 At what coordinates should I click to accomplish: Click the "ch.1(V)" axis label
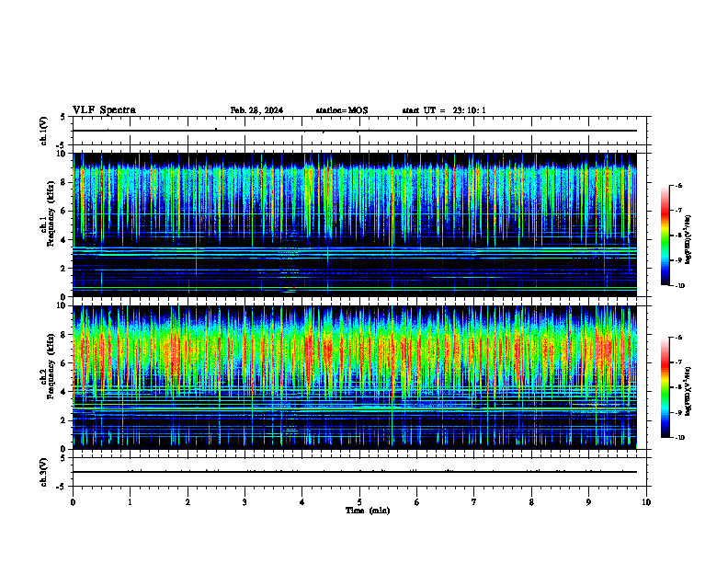pos(43,131)
